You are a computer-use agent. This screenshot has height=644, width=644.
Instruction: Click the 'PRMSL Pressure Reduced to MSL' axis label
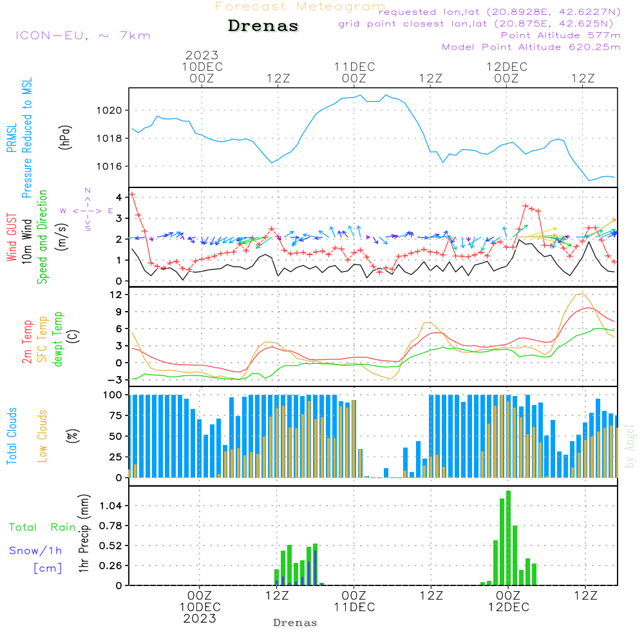click(x=19, y=138)
